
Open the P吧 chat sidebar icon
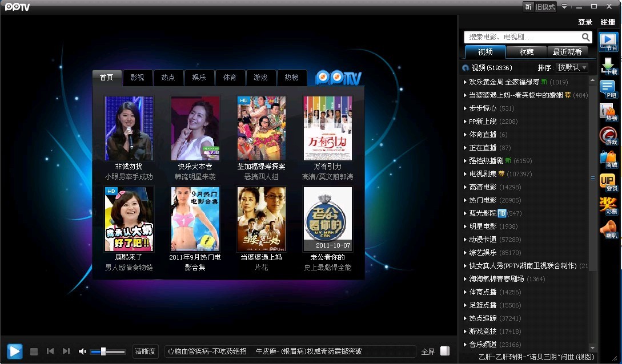(609, 90)
